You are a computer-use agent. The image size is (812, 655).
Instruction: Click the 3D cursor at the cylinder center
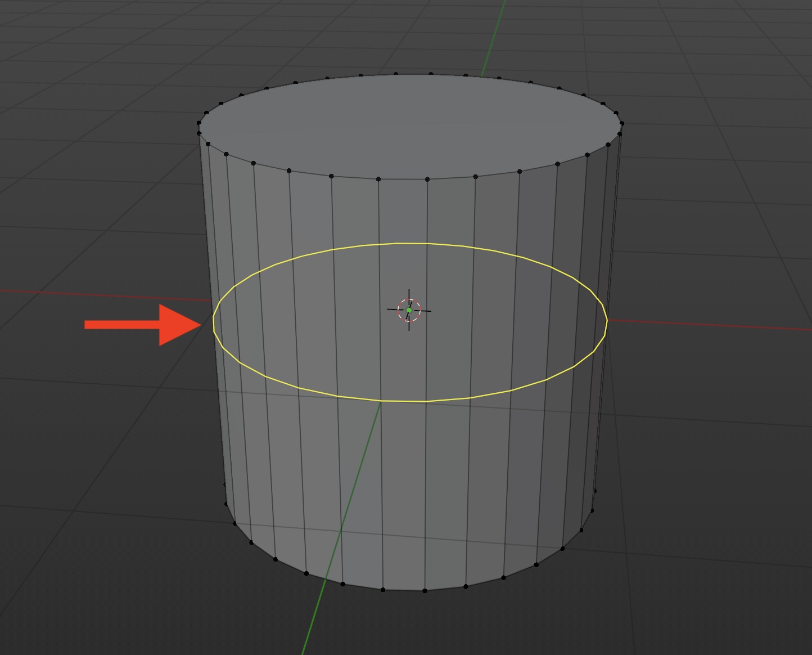tap(409, 310)
